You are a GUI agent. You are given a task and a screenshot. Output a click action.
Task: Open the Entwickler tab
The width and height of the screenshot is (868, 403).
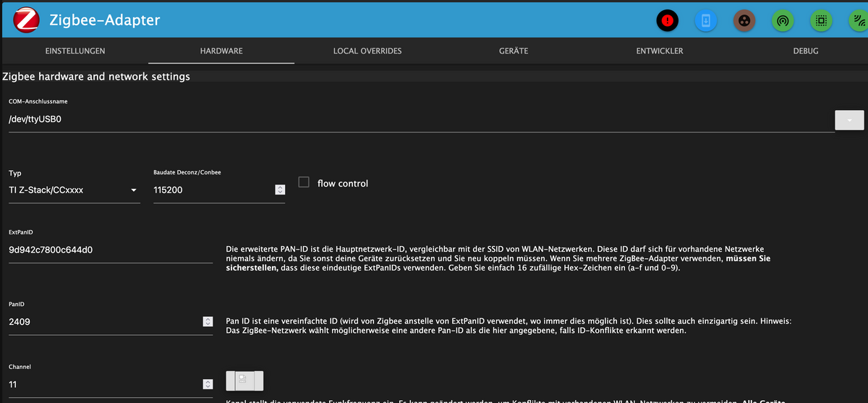660,51
